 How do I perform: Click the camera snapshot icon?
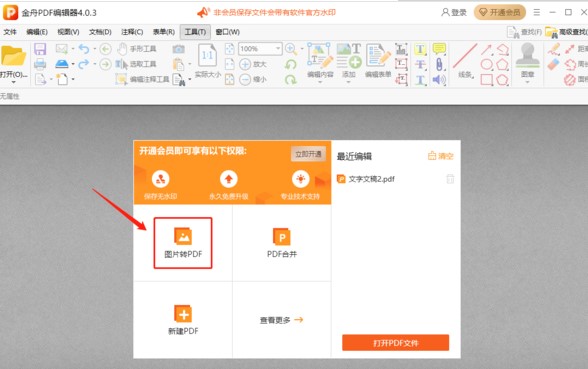click(x=178, y=49)
